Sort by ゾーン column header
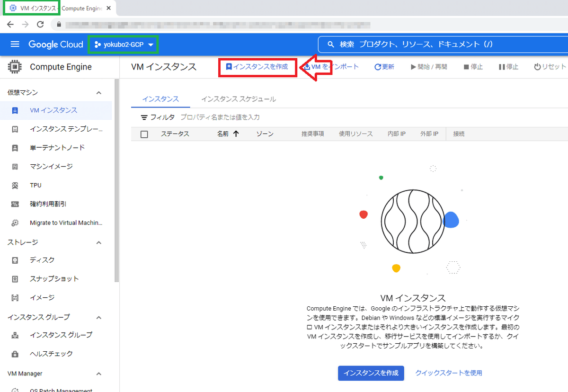 (x=265, y=134)
